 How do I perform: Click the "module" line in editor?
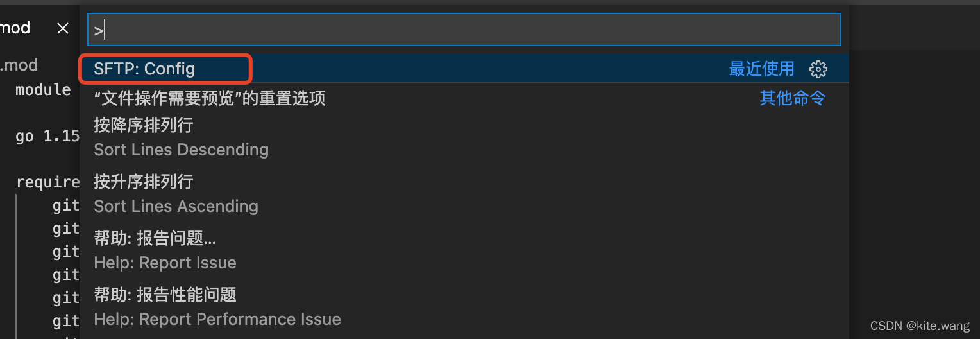[43, 89]
